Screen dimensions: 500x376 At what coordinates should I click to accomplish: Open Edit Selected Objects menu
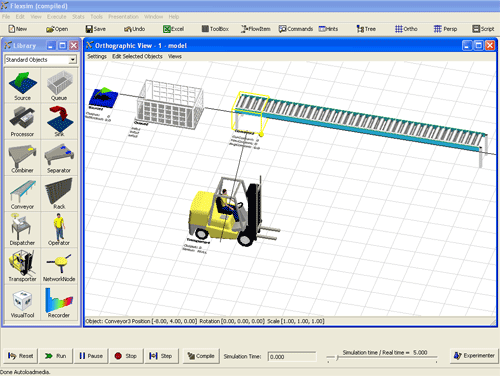pos(137,56)
